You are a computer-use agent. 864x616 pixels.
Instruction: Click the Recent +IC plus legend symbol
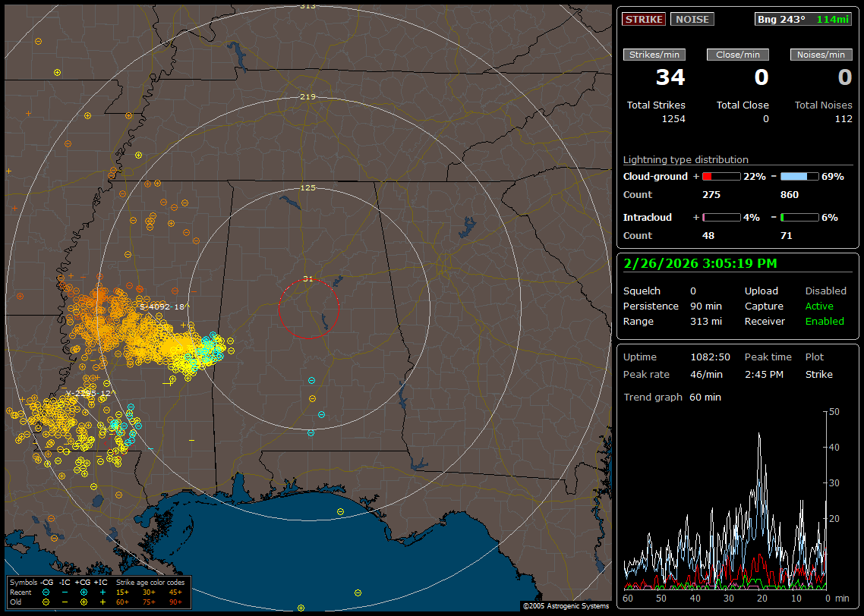(x=102, y=592)
